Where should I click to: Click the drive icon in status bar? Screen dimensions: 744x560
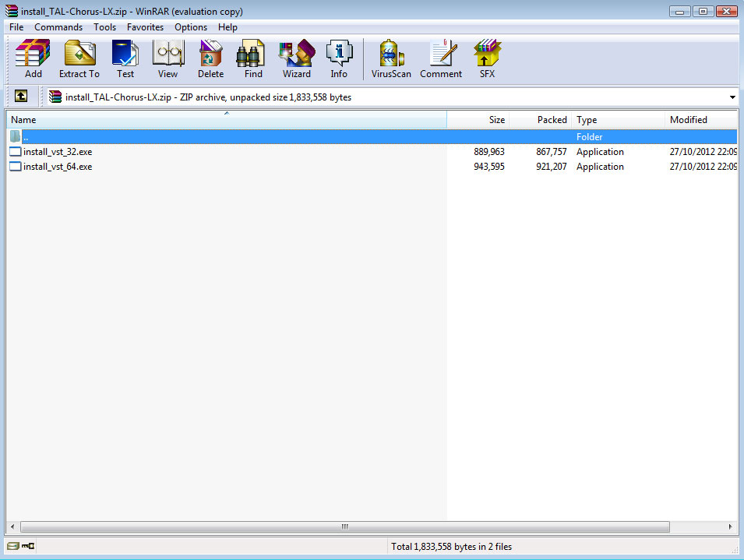12,546
